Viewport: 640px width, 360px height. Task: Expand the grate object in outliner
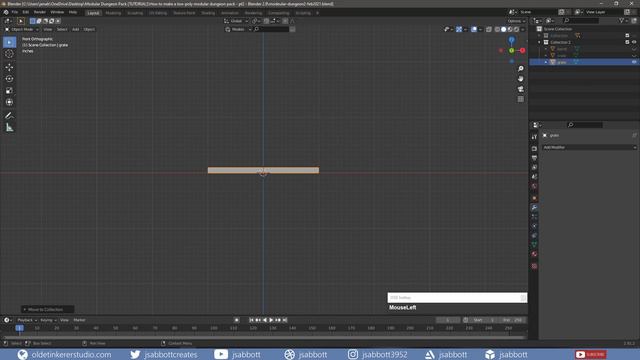click(546, 62)
